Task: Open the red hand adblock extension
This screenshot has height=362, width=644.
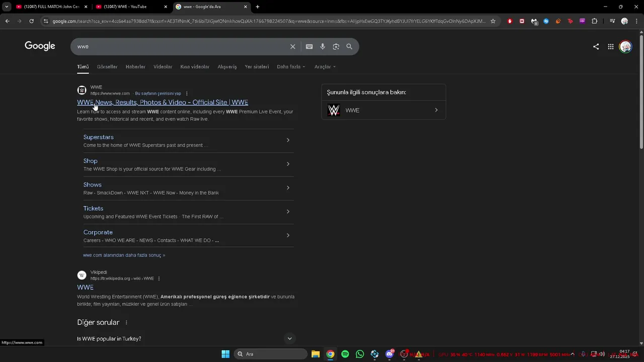Action: [510, 21]
